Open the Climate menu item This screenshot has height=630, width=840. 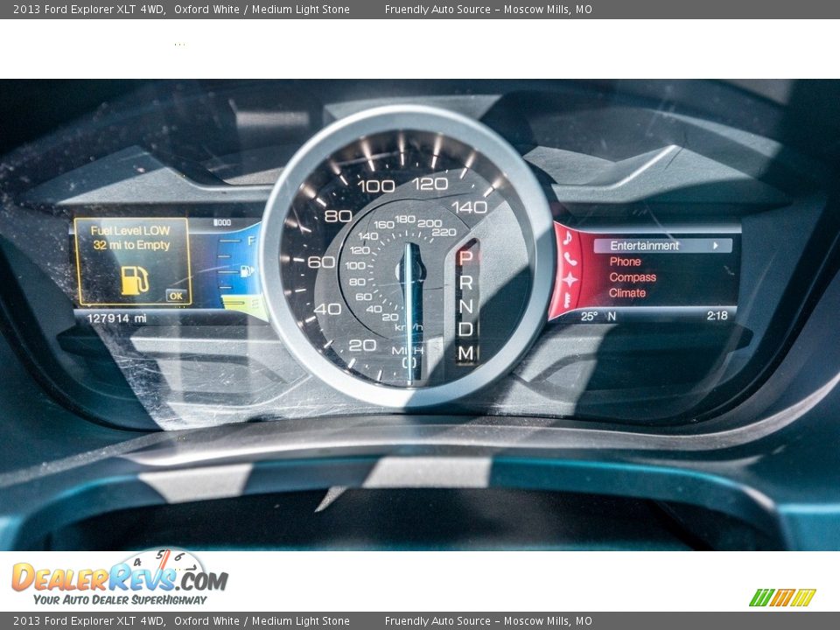point(627,293)
